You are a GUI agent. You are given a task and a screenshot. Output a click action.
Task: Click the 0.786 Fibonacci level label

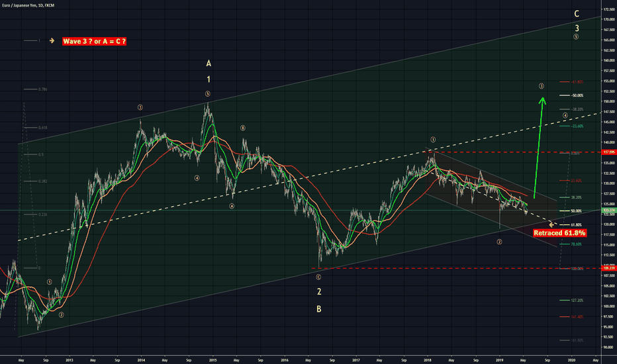click(42, 89)
